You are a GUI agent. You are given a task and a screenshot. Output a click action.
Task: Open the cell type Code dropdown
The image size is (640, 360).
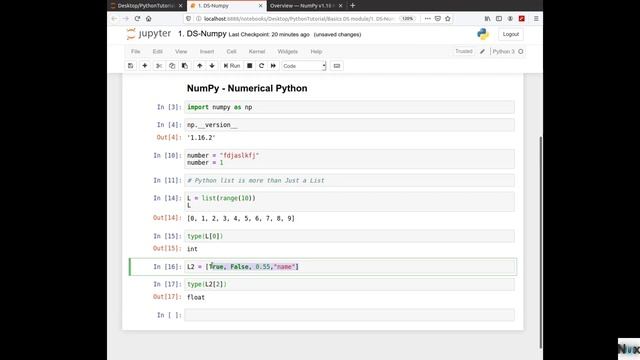(x=304, y=66)
